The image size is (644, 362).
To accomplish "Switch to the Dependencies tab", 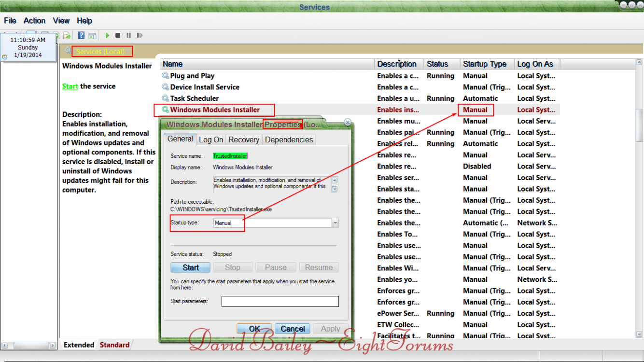I will (289, 139).
